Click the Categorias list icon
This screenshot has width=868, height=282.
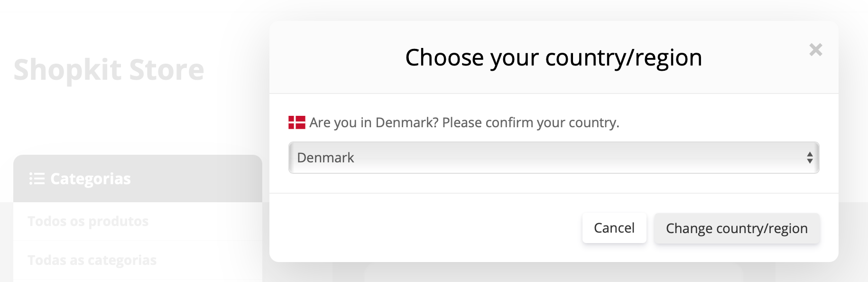(37, 179)
